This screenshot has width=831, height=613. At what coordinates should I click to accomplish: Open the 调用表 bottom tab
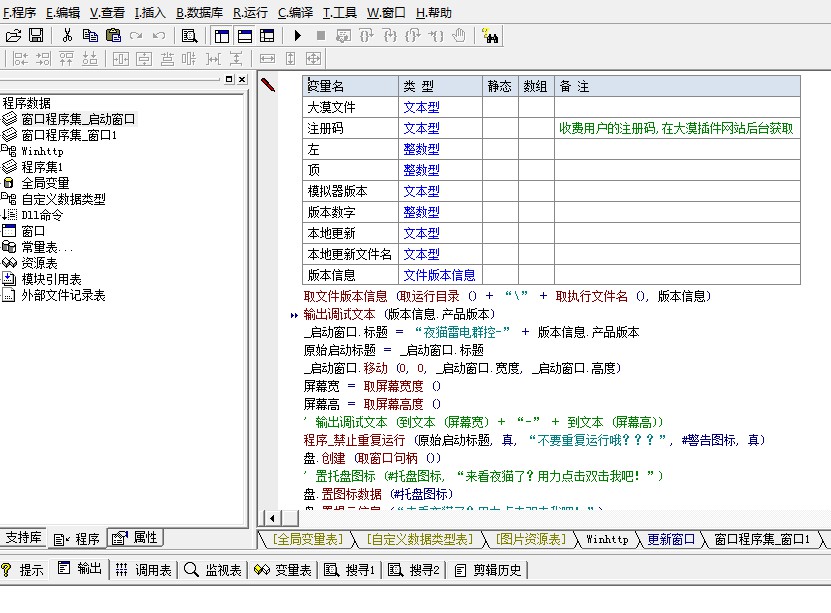click(x=144, y=570)
